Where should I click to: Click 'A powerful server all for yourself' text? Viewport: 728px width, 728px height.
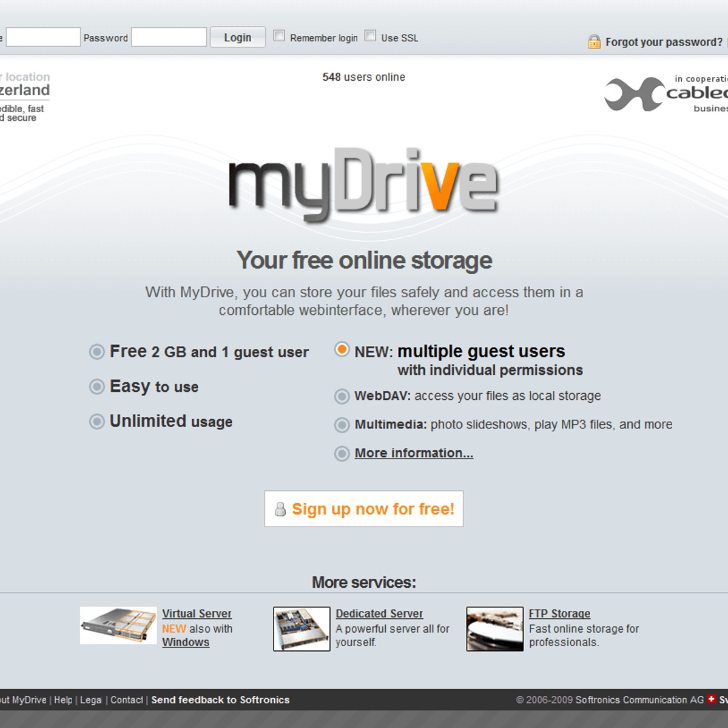393,635
